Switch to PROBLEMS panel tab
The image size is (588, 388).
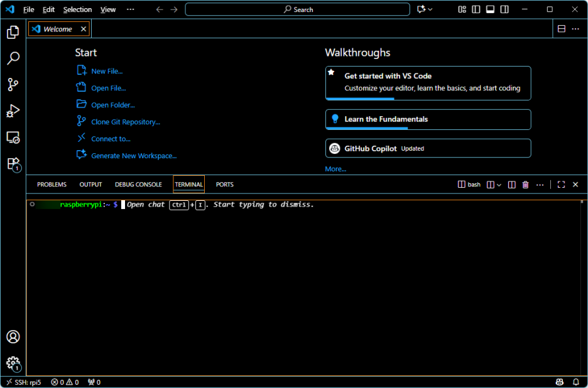(x=52, y=185)
